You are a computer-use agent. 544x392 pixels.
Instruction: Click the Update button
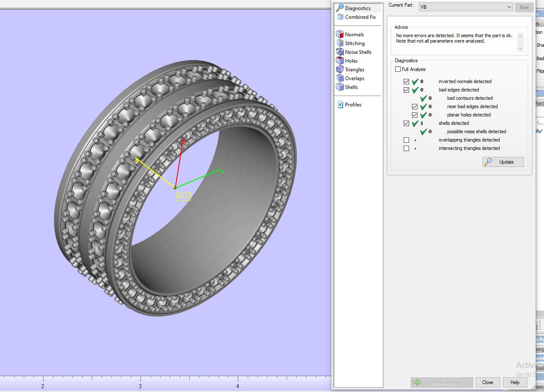503,162
